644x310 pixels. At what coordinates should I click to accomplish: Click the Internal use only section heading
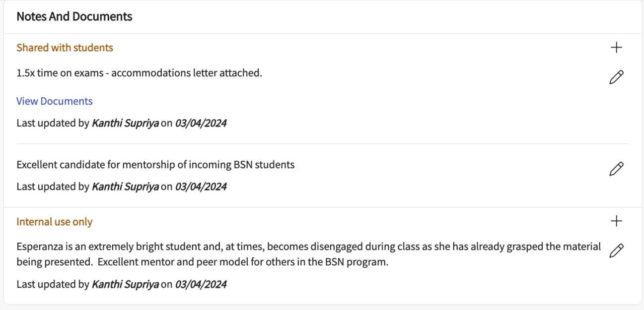[55, 222]
